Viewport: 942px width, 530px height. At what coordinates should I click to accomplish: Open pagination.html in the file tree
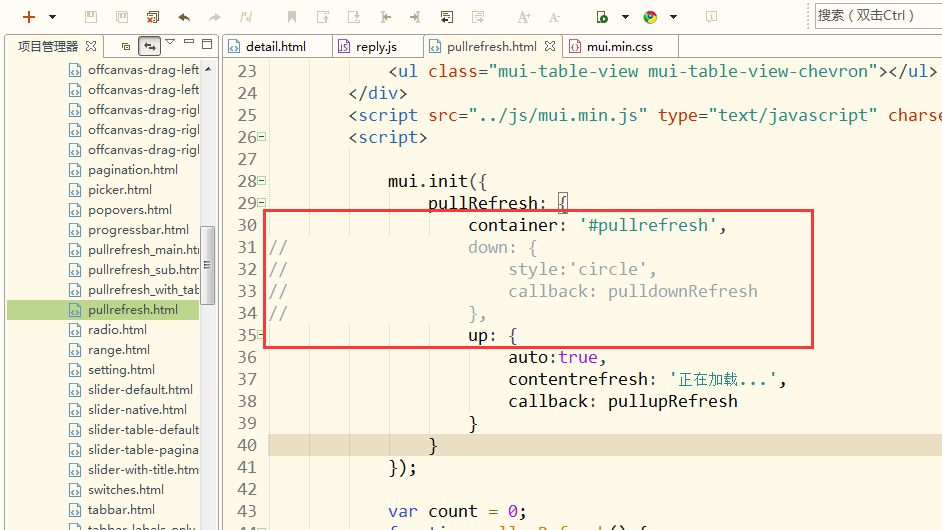click(133, 170)
